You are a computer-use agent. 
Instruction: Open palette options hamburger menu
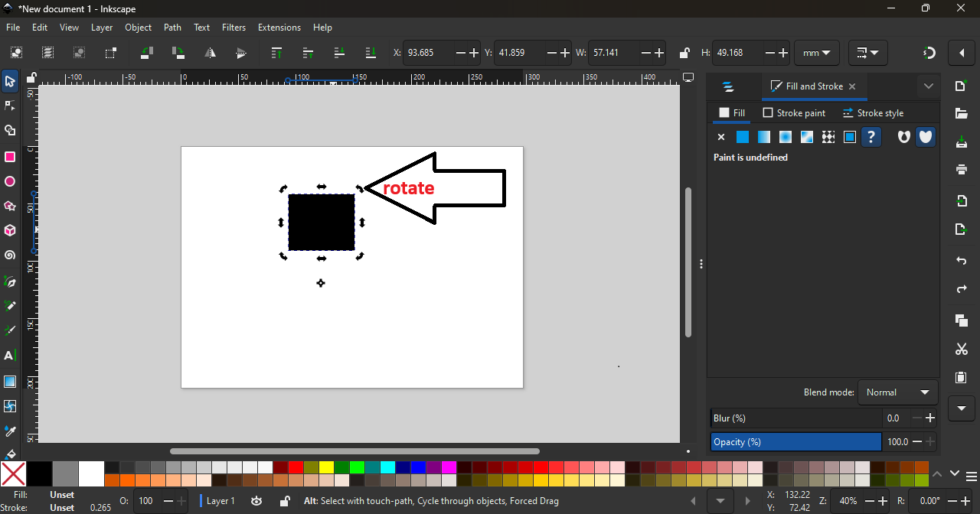(x=971, y=477)
